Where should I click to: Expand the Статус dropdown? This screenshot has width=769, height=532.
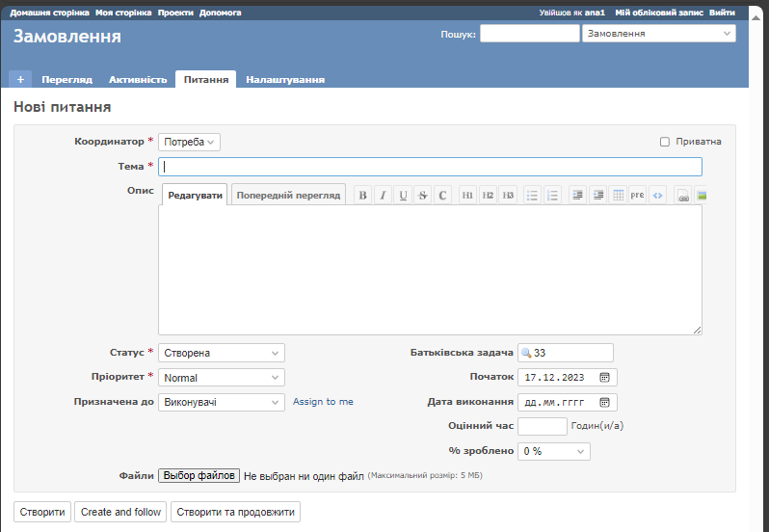(x=221, y=353)
